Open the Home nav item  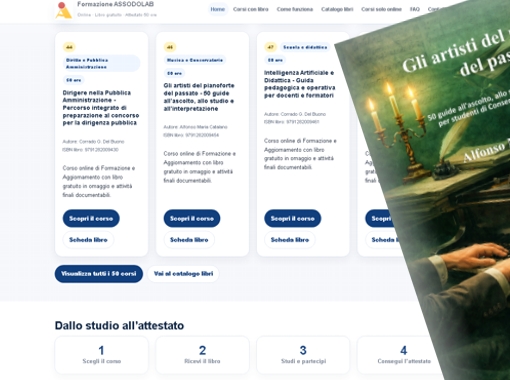click(x=218, y=9)
